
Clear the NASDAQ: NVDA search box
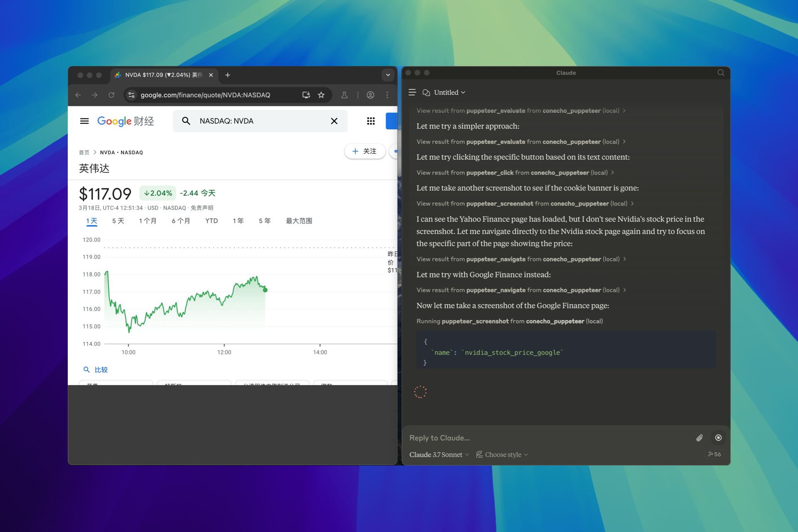(x=334, y=121)
